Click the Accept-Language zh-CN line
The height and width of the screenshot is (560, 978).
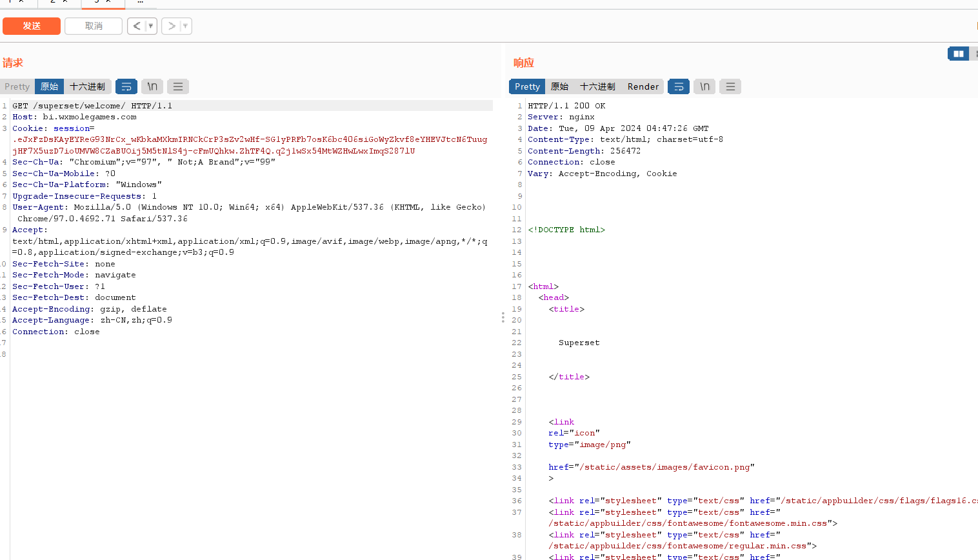[x=92, y=320]
